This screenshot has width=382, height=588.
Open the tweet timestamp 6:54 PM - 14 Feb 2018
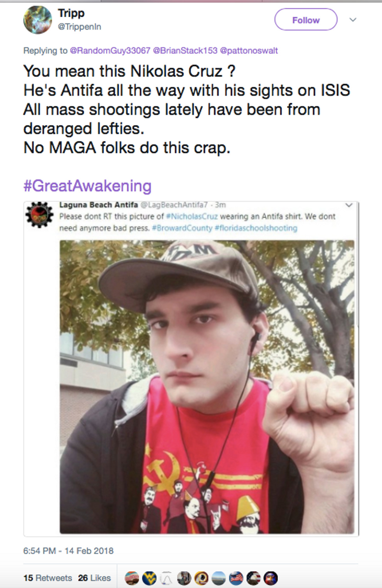tap(68, 551)
